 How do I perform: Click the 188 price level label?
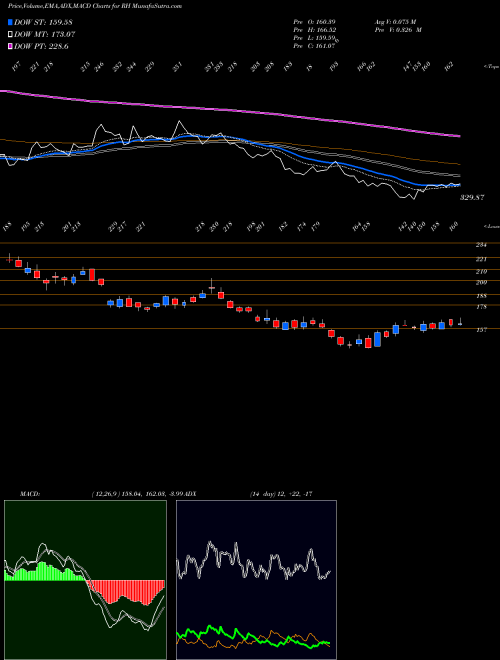point(481,296)
